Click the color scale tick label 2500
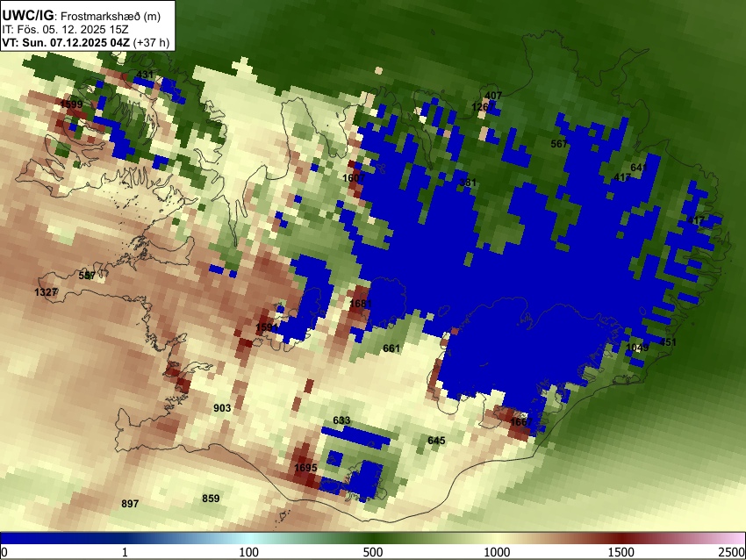Image resolution: width=746 pixels, height=560 pixels. coord(732,552)
